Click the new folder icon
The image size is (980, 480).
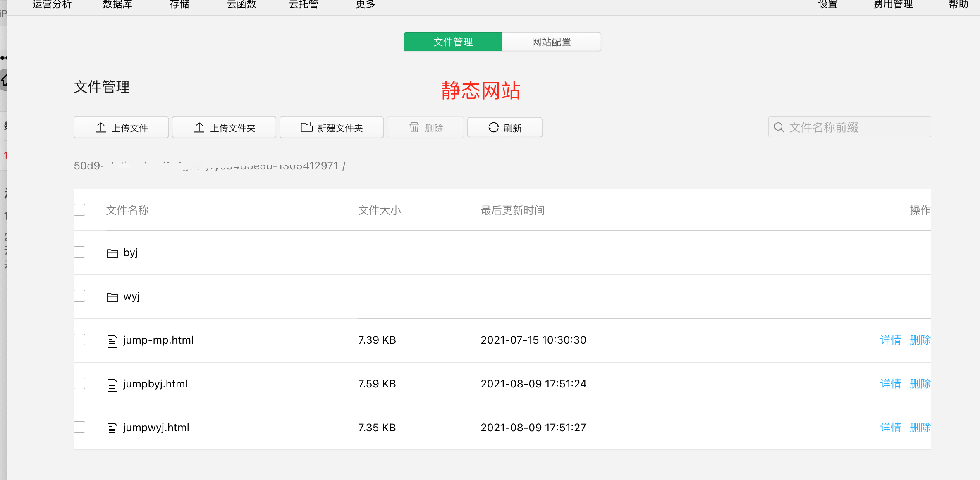coord(306,127)
